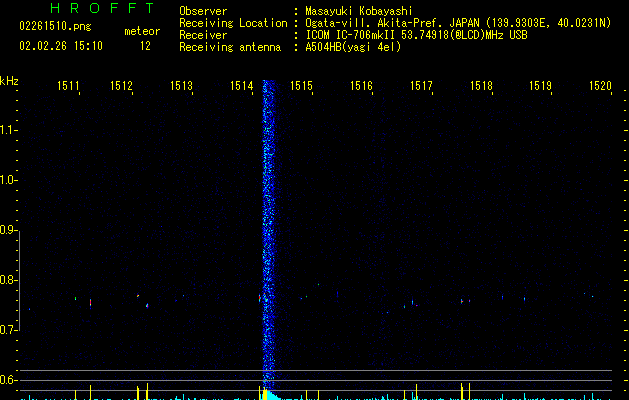Click receiver value ICOM IC-706mkII line
Image resolution: width=629 pixels, height=400 pixels.
coord(416,35)
